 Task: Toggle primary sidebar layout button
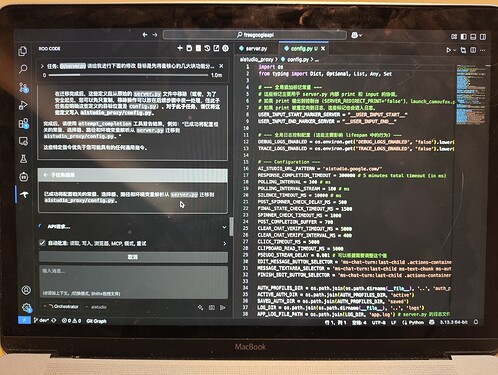coord(464,37)
